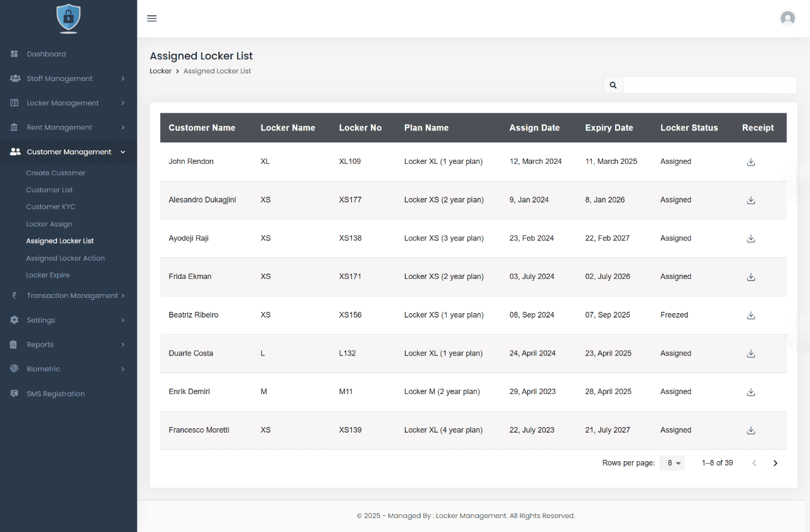Click the Locker breadcrumb link

pyautogui.click(x=160, y=71)
